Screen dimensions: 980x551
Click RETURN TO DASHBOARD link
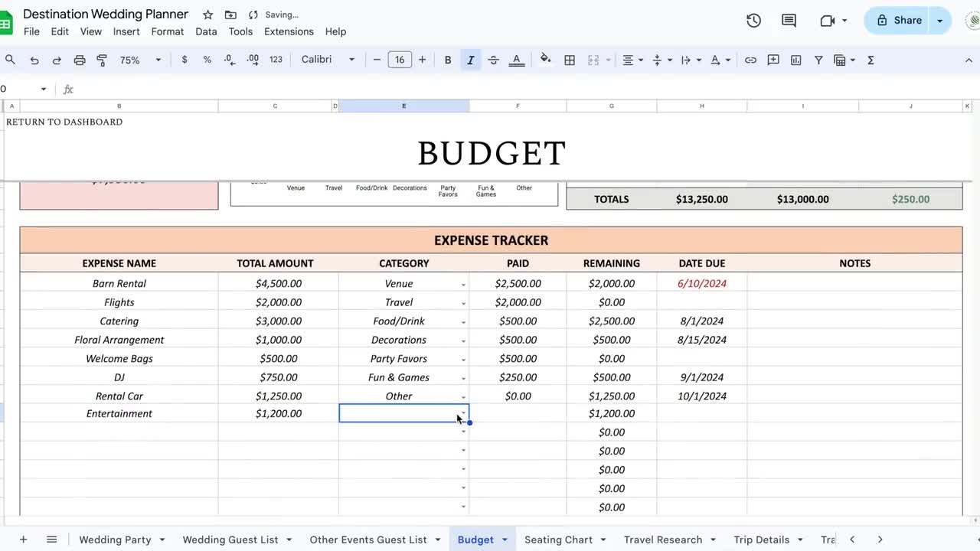pos(64,122)
